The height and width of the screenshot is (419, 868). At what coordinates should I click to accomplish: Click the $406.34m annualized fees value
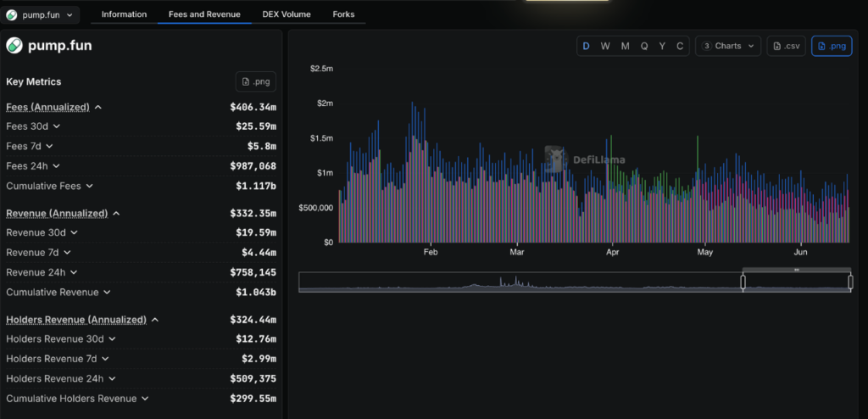253,107
